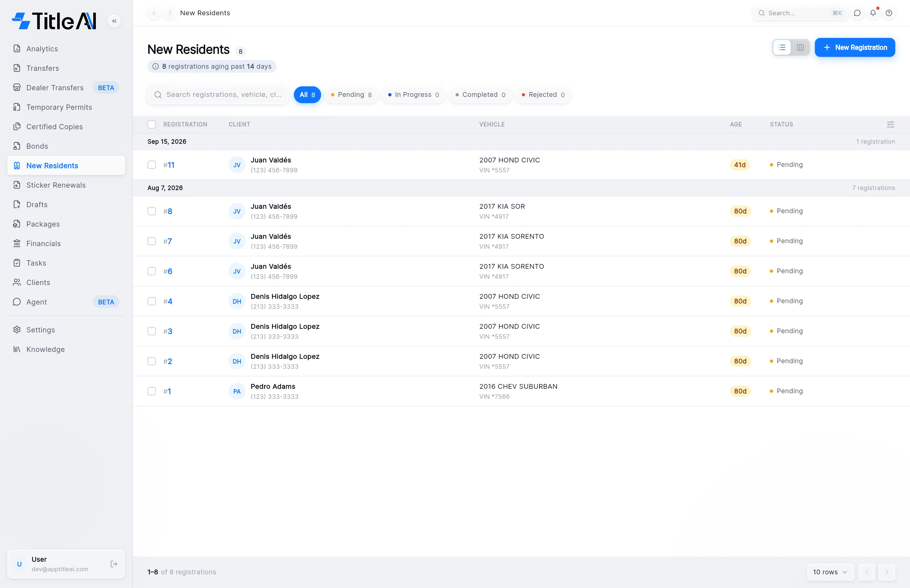Log out using the sign-out icon
The image size is (910, 588).
(x=114, y=564)
